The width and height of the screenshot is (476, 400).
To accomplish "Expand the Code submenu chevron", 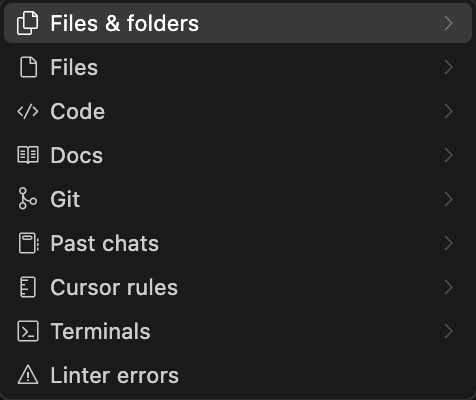I will tap(449, 111).
